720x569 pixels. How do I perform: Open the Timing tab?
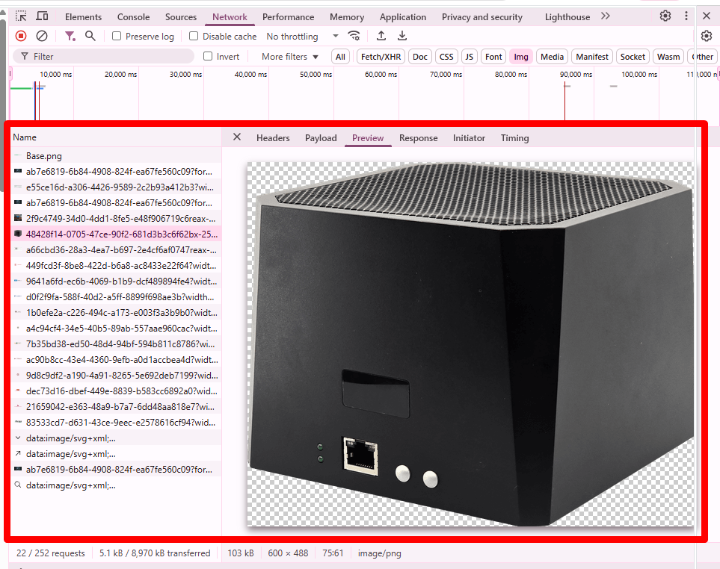[514, 138]
